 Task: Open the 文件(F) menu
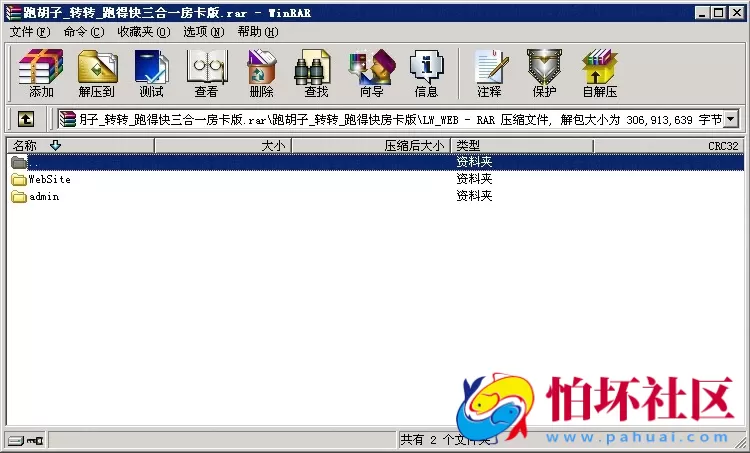click(x=30, y=32)
